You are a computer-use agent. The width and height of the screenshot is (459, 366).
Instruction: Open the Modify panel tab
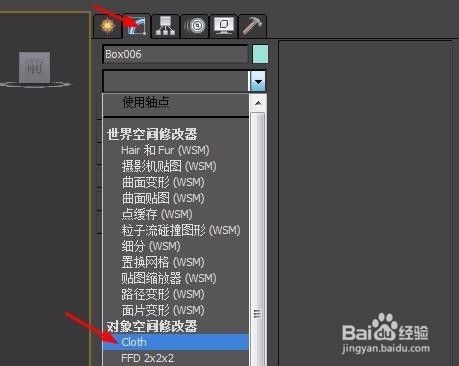137,26
